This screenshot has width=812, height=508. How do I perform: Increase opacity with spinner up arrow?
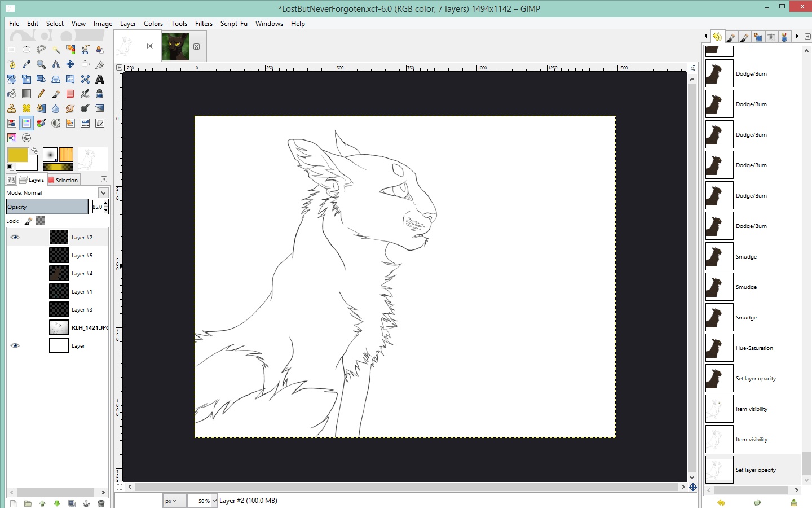click(x=105, y=204)
